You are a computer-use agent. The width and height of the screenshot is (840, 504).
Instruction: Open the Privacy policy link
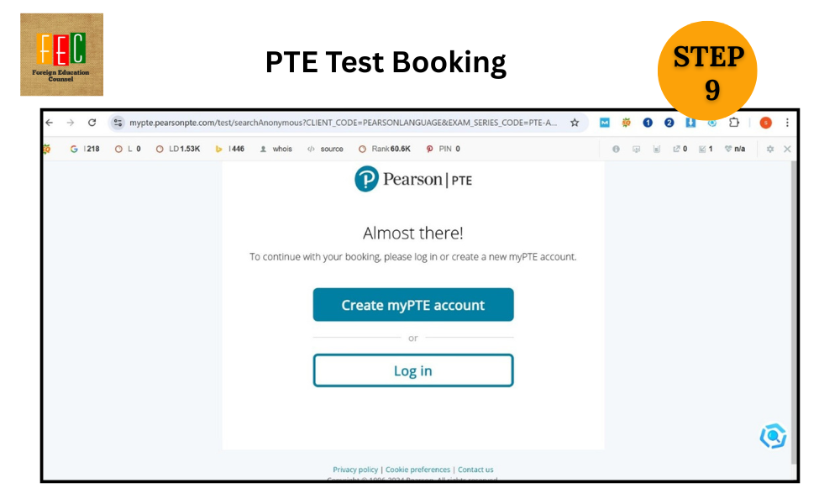point(355,470)
